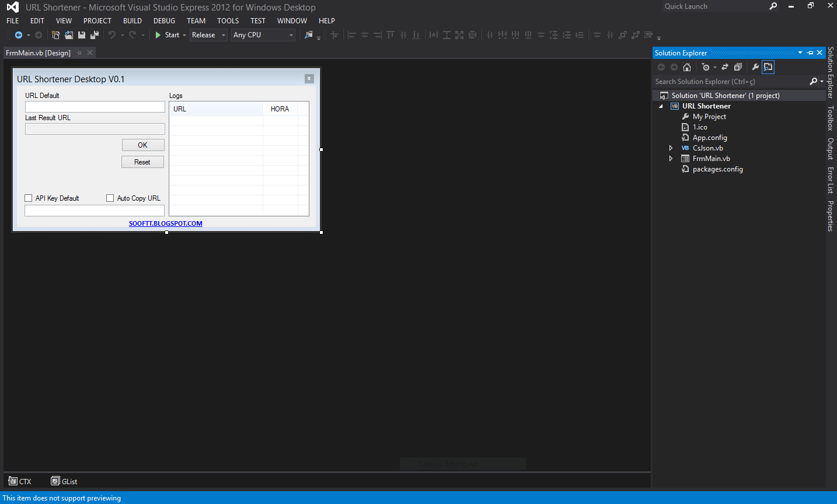Collapse the URL Shortener project node
Image resolution: width=837 pixels, height=504 pixels.
661,106
